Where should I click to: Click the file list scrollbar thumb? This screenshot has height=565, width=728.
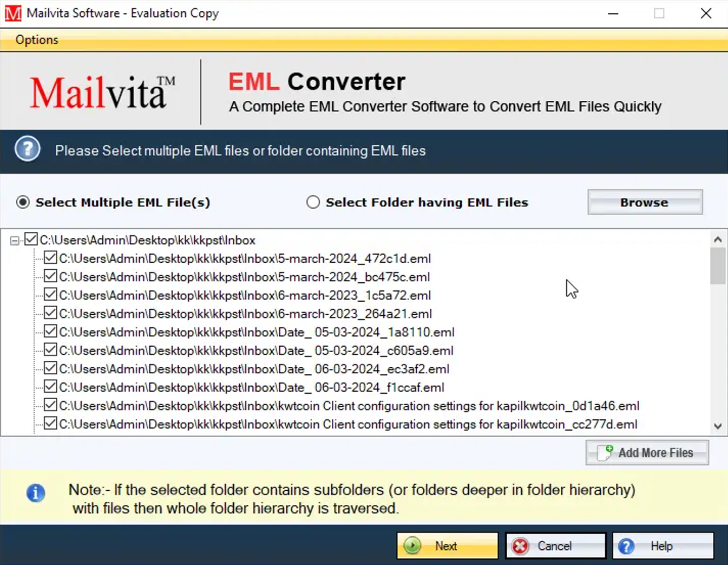point(718,265)
